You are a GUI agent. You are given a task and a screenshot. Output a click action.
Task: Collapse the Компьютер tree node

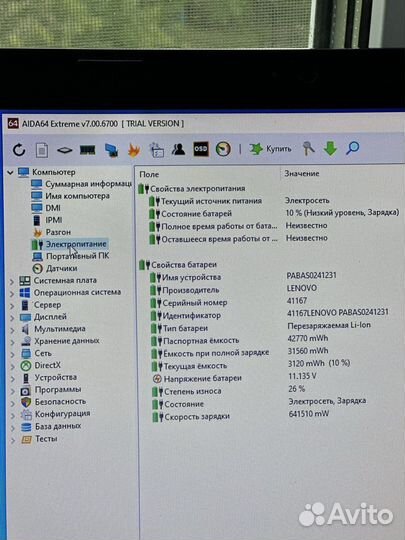click(10, 172)
